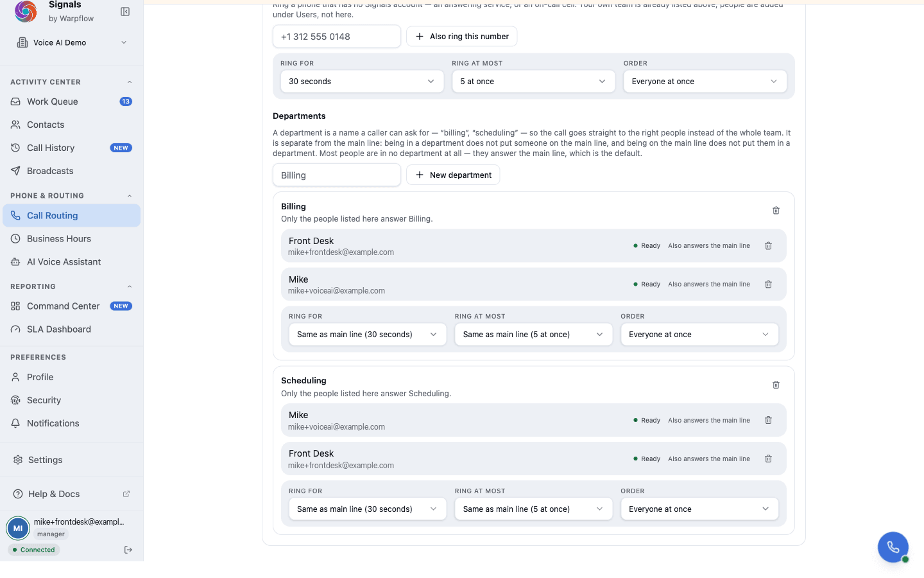The height and width of the screenshot is (578, 924).
Task: Navigate to Business Hours
Action: [72, 239]
